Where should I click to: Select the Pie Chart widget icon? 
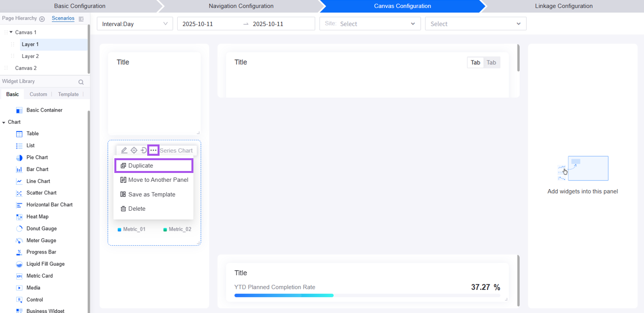[x=19, y=158]
